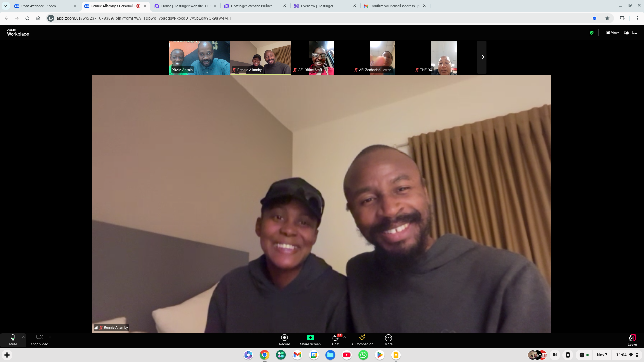Switch to Overview | Hostinger tab
644x362 pixels.
coord(317,6)
